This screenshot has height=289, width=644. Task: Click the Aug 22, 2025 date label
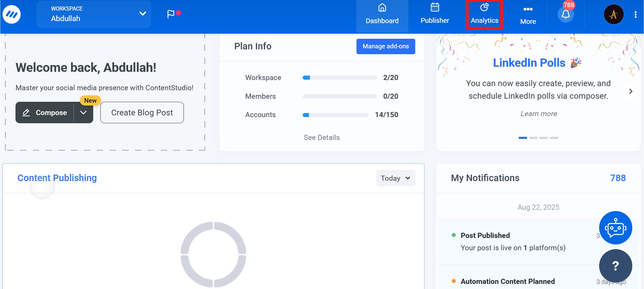[x=538, y=207]
